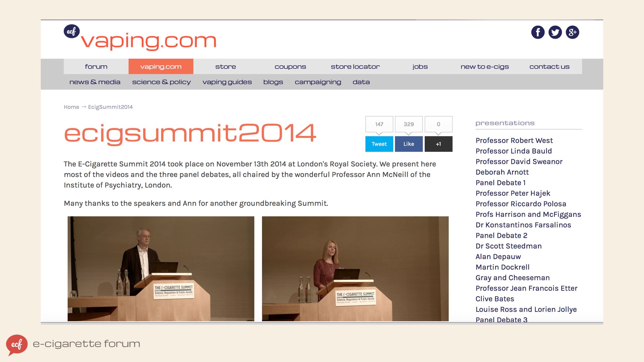Open Panel Debate 2 link
This screenshot has width=644, height=362.
501,235
